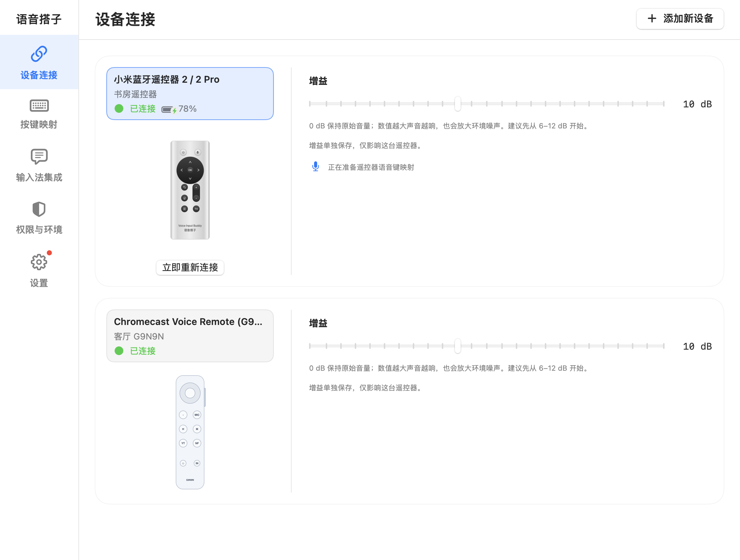Click gain slider handle for 小米 remote
740x560 pixels.
[458, 104]
